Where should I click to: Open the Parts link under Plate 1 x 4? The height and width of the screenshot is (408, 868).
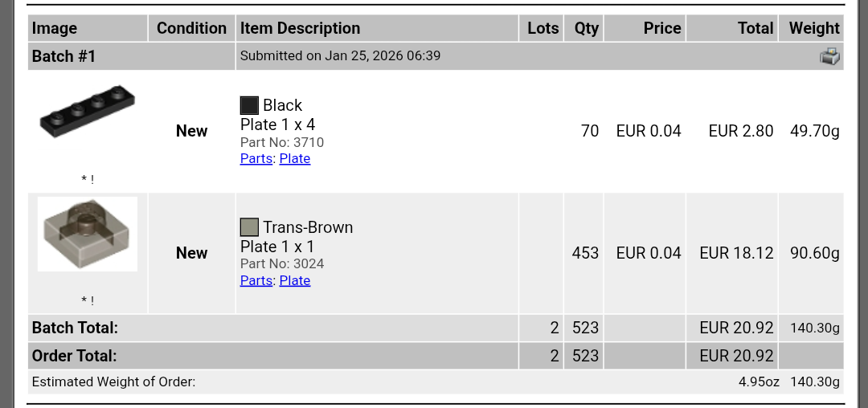(x=256, y=158)
